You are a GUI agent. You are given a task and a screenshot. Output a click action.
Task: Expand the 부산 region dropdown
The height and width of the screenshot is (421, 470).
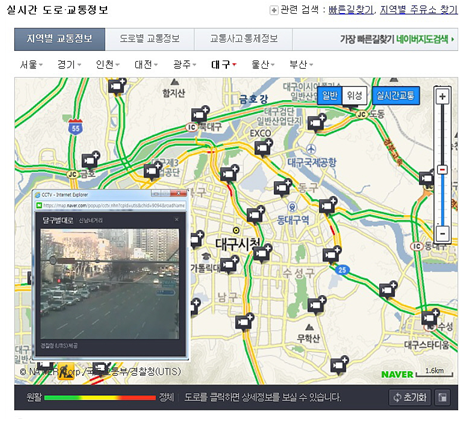click(301, 64)
